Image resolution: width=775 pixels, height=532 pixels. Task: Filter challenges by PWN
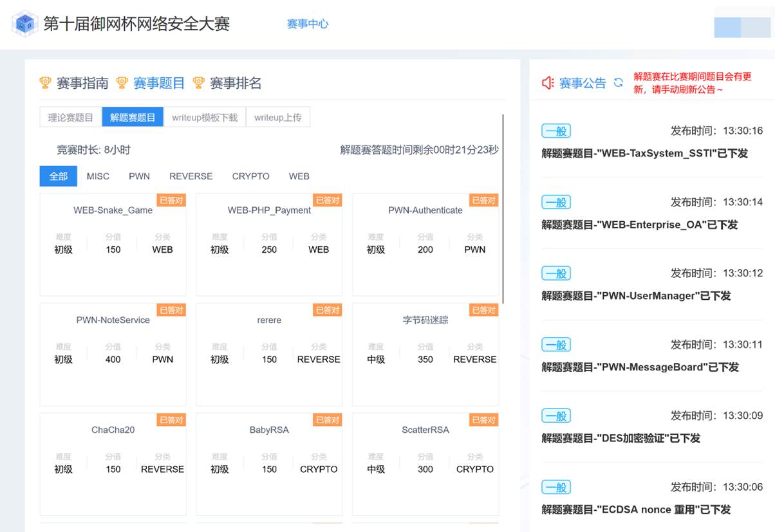click(139, 176)
